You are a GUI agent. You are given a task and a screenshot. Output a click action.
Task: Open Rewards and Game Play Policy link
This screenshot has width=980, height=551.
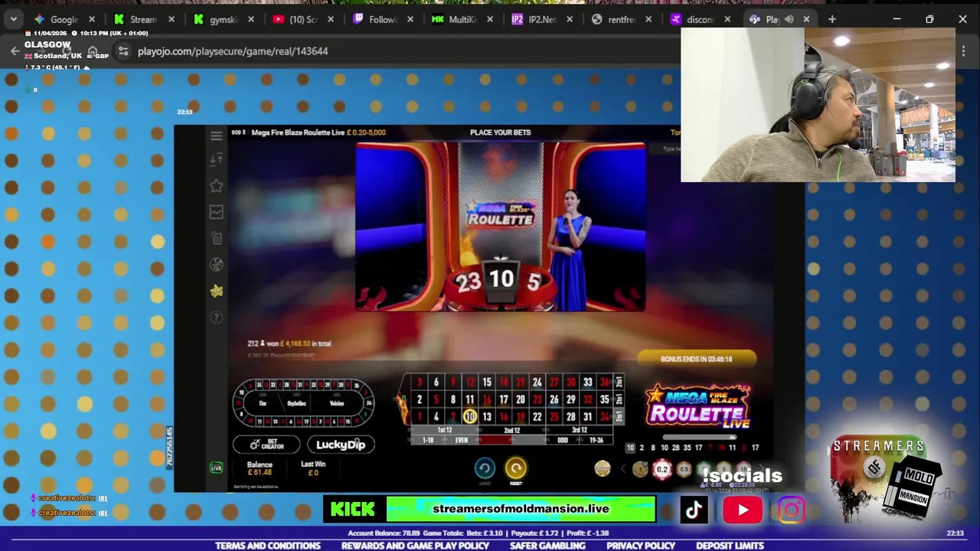(415, 546)
